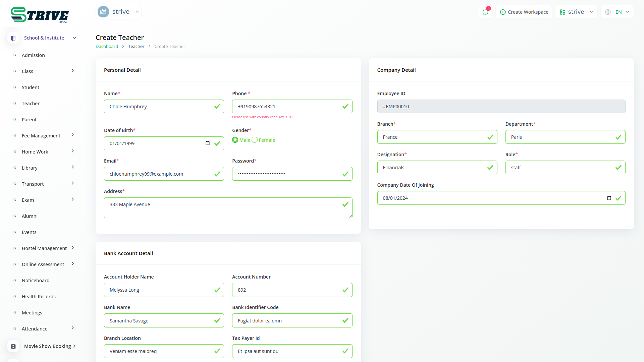Expand the Fee Management submenu
The width and height of the screenshot is (644, 362).
[73, 135]
